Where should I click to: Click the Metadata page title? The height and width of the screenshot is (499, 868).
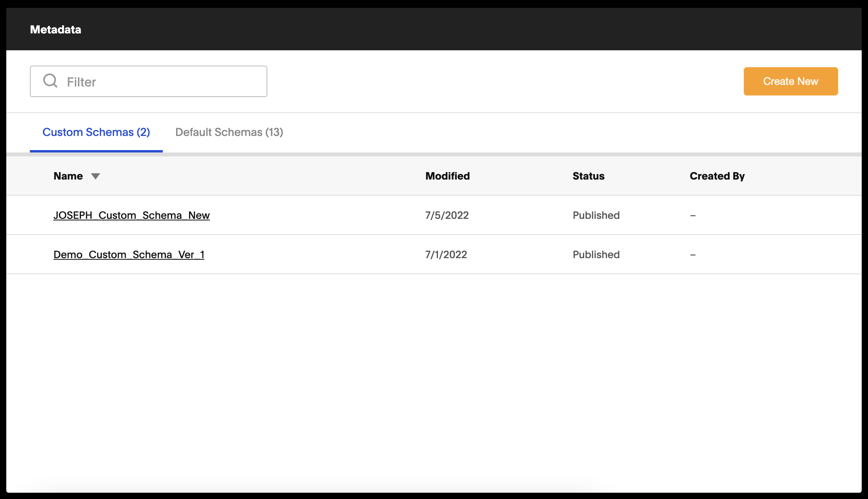point(56,29)
